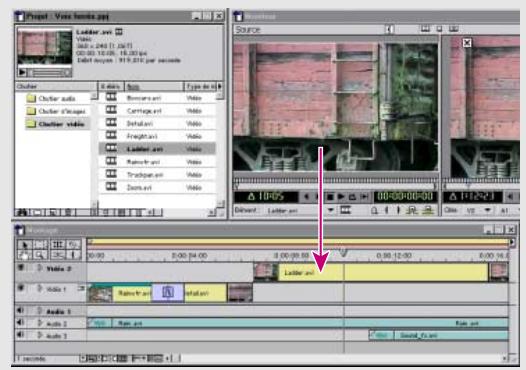Select Trackpan.avi in the file list
Screen dimensions: 526x370
tap(157, 174)
